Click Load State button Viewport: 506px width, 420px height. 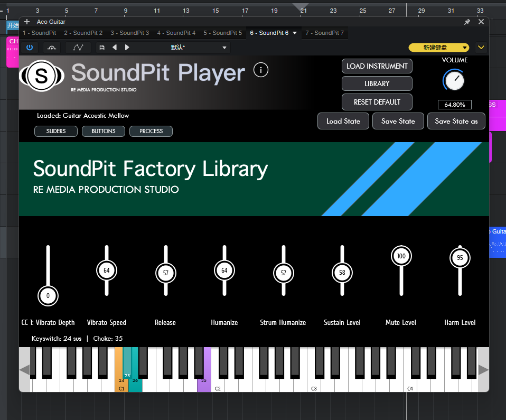tap(343, 121)
